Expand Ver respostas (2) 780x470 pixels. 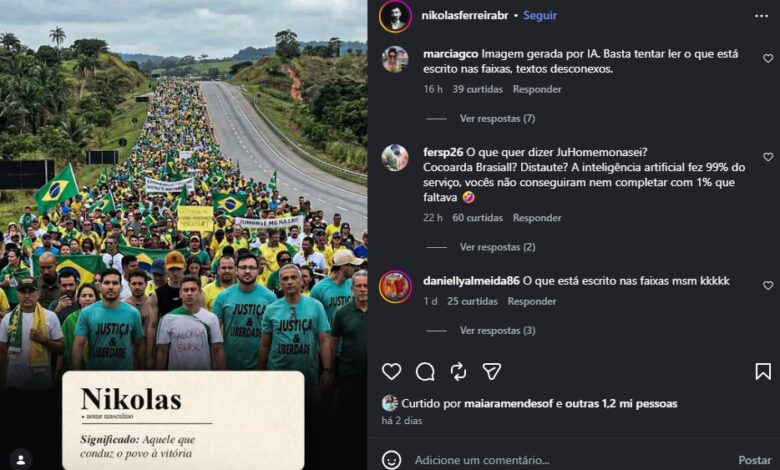497,247
